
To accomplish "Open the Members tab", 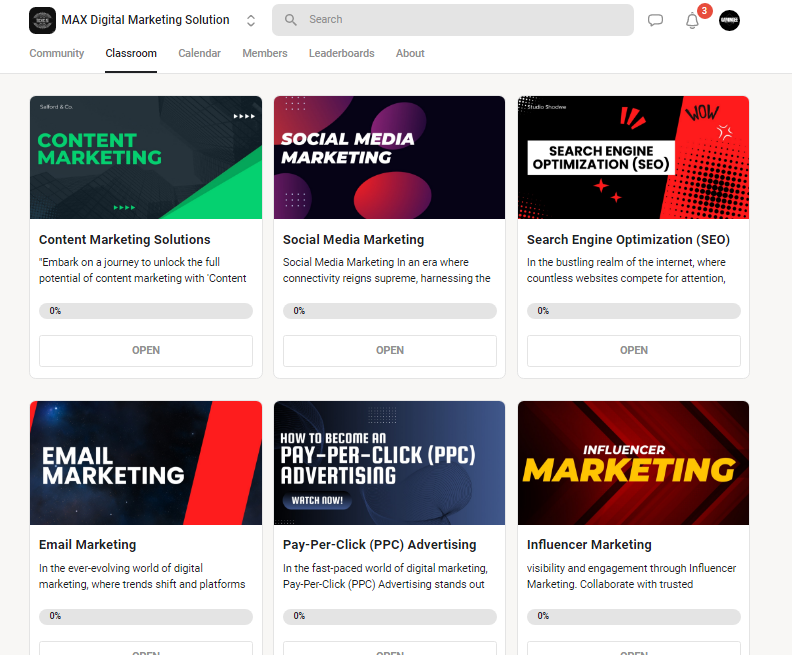I will click(x=264, y=53).
